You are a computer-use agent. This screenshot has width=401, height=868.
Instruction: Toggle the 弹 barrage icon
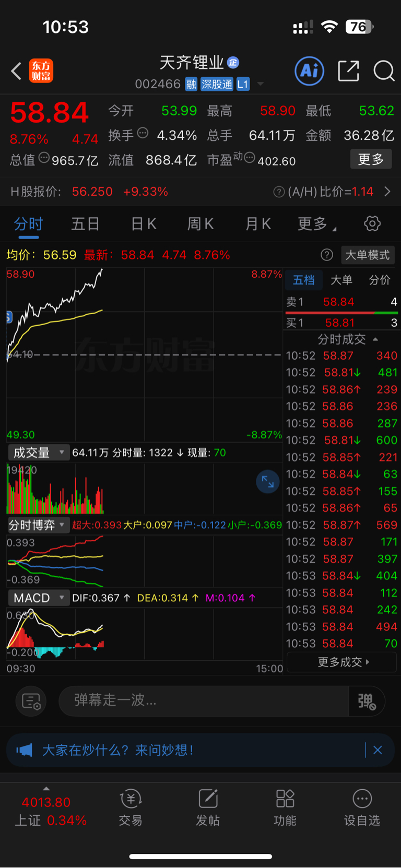(x=367, y=701)
